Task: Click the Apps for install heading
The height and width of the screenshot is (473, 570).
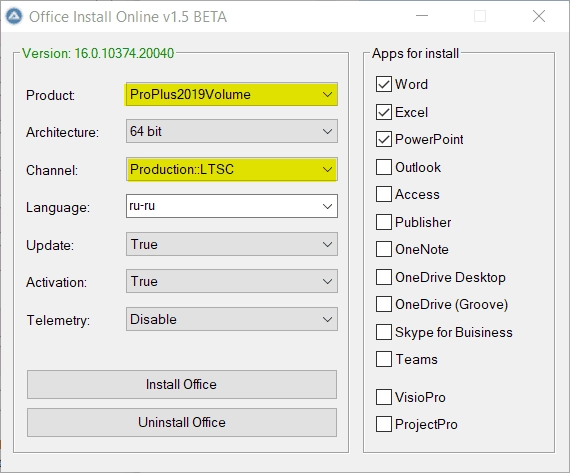Action: (x=416, y=53)
